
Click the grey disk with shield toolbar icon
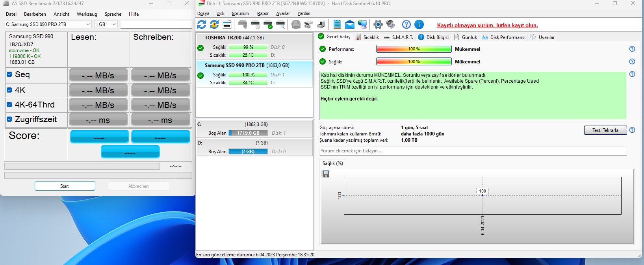click(x=243, y=24)
